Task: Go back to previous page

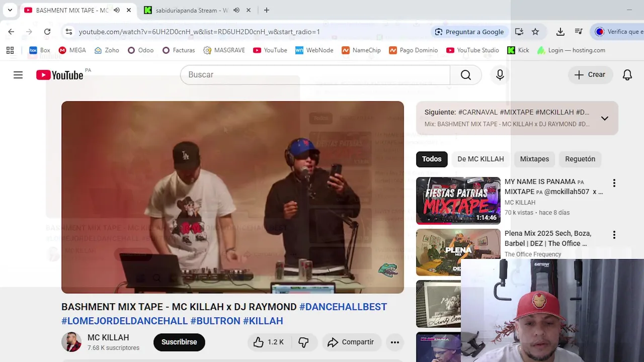Action: (x=11, y=32)
